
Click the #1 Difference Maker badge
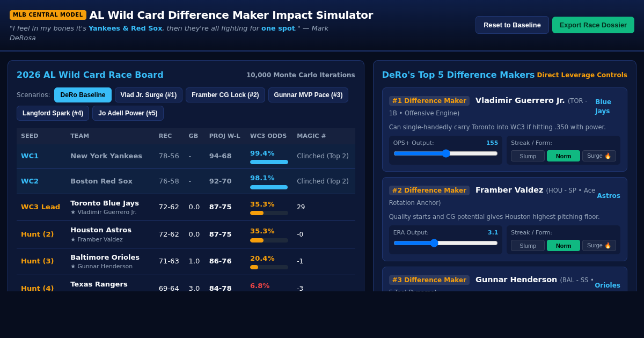point(429,101)
